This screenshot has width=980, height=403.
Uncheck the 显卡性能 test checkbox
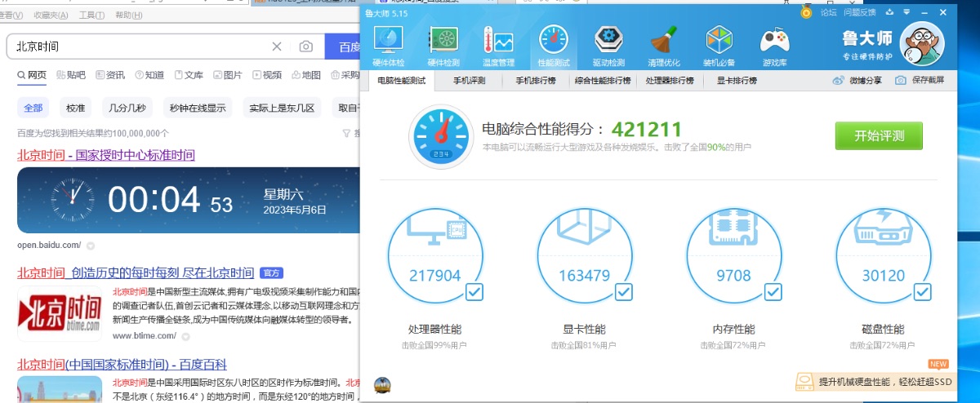pyautogui.click(x=624, y=291)
